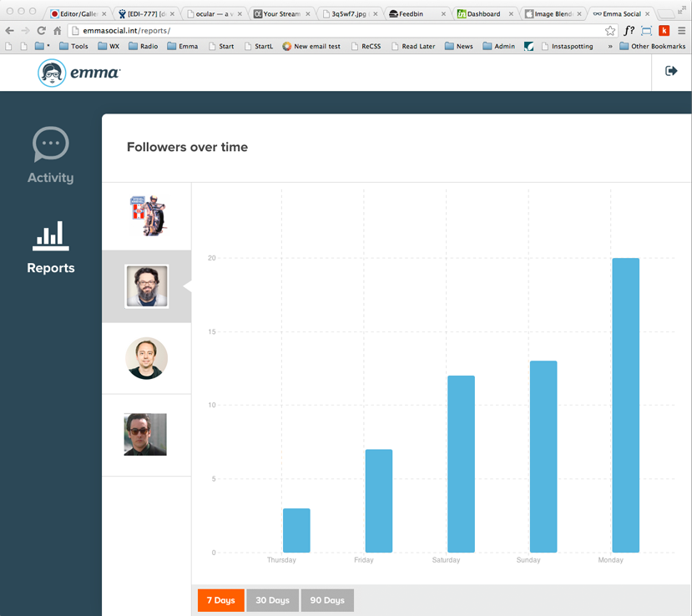Switch to the Dashboard tab

pos(482,14)
